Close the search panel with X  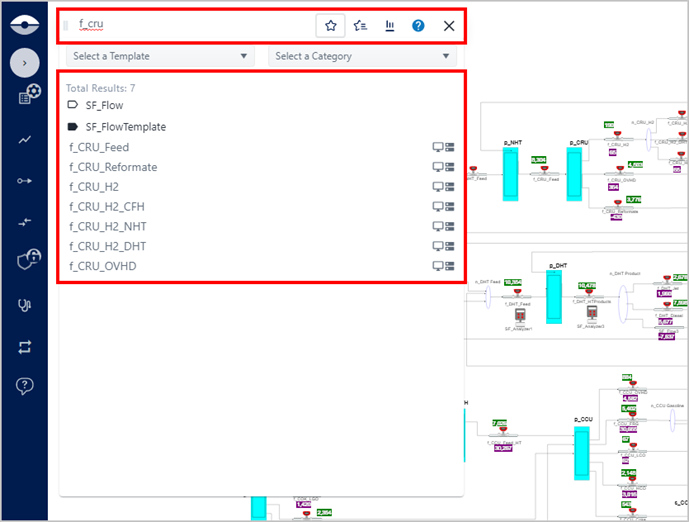click(x=449, y=26)
